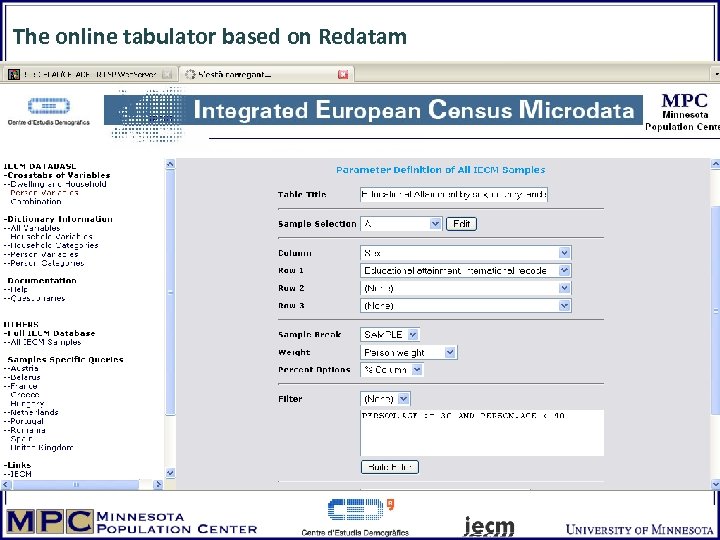720x540 pixels.
Task: Open the Column variable dropdown showing Sex
Action: pyautogui.click(x=466, y=253)
